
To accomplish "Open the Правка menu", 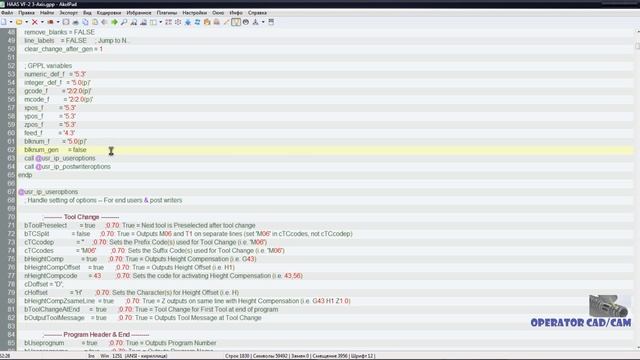I will pyautogui.click(x=27, y=13).
